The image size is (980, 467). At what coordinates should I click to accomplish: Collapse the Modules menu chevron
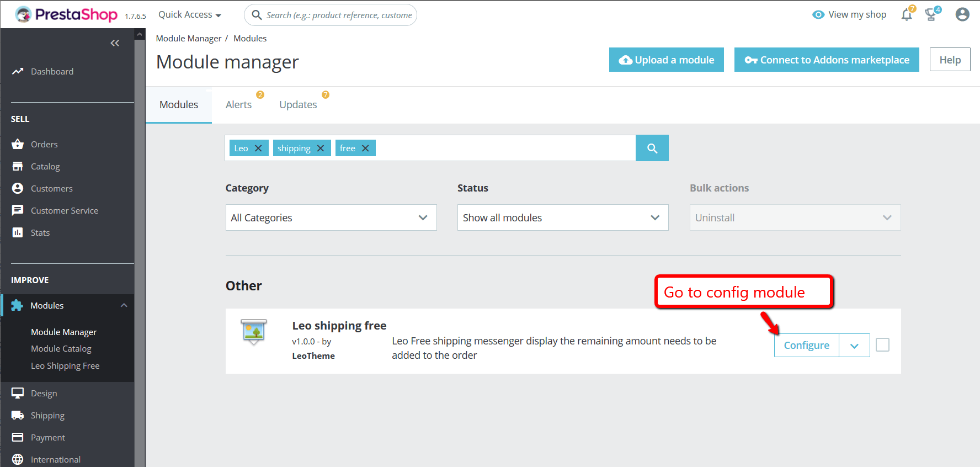point(124,305)
